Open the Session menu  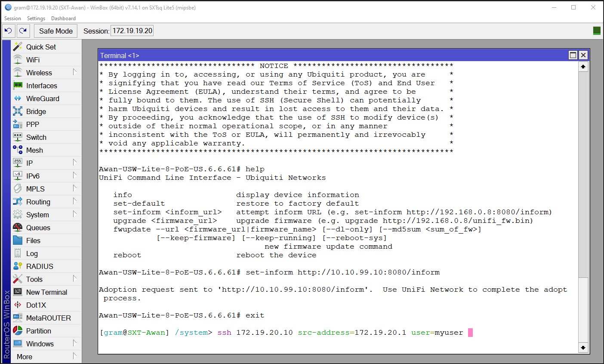click(x=12, y=18)
